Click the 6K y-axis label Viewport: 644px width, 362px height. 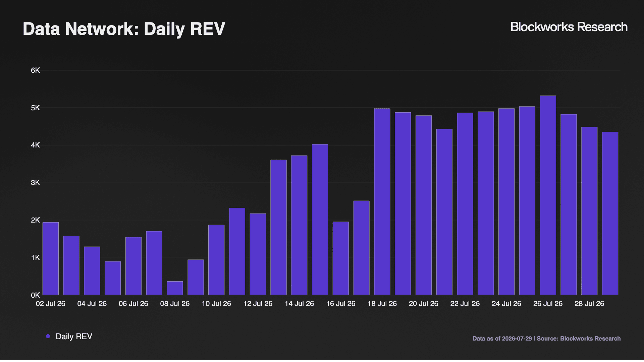point(36,70)
